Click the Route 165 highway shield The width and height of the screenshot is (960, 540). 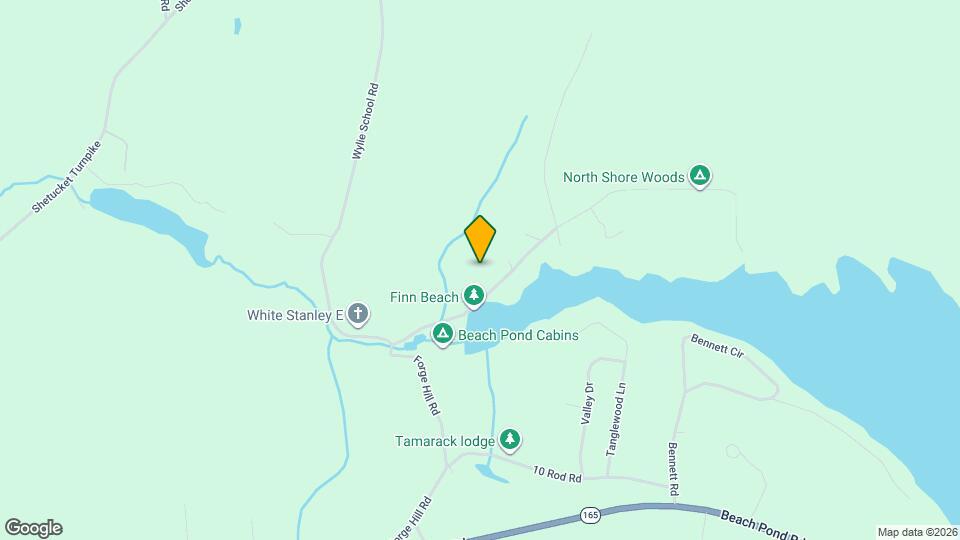(590, 516)
